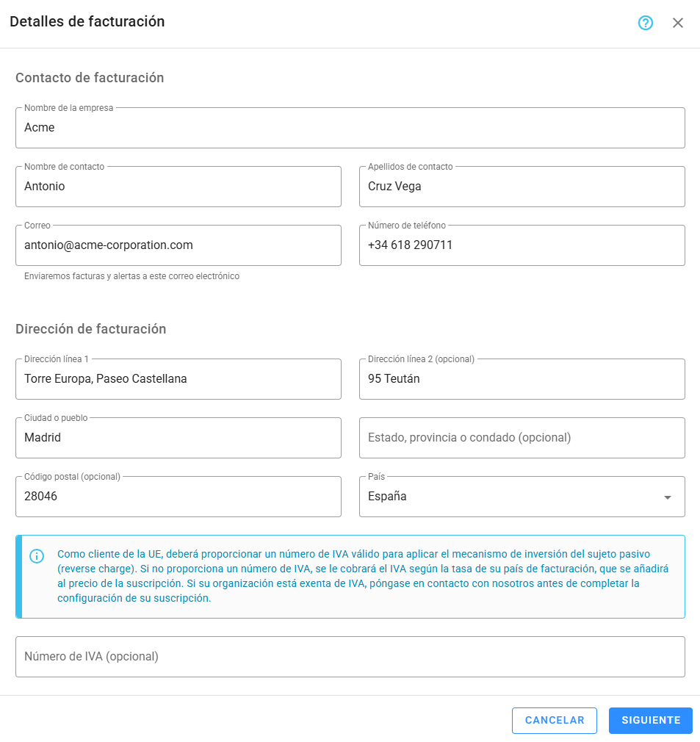The image size is (700, 742).
Task: Focus the Correo email field
Action: pos(178,245)
